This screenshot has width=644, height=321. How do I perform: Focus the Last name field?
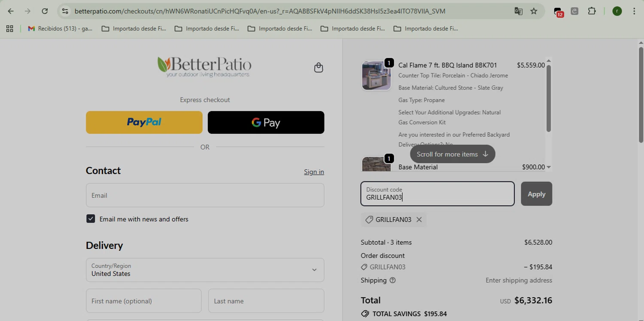266,301
